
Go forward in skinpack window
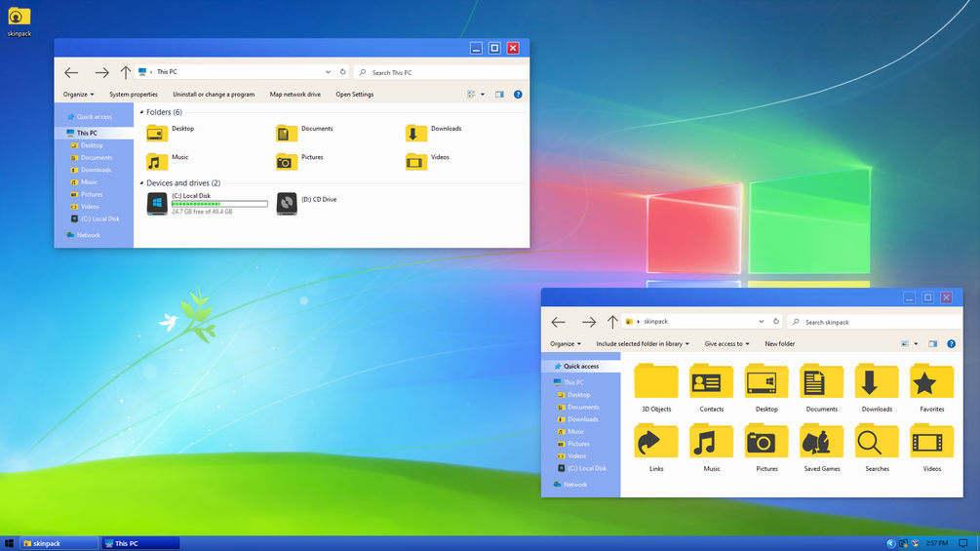click(588, 322)
